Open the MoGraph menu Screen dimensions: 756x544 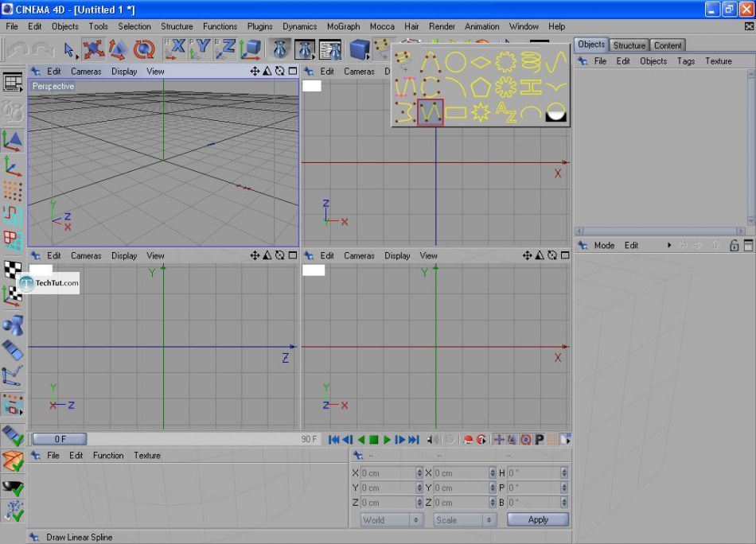342,26
